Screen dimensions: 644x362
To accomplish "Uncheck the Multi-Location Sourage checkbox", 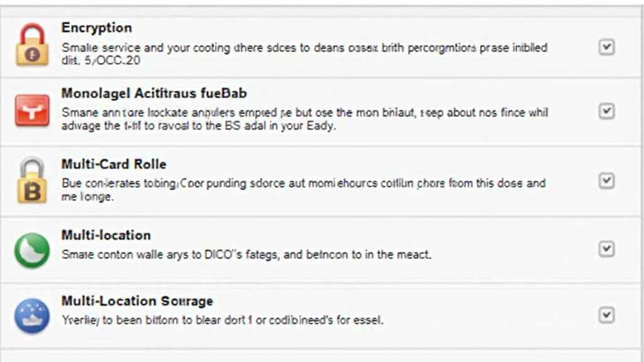I will pyautogui.click(x=606, y=315).
